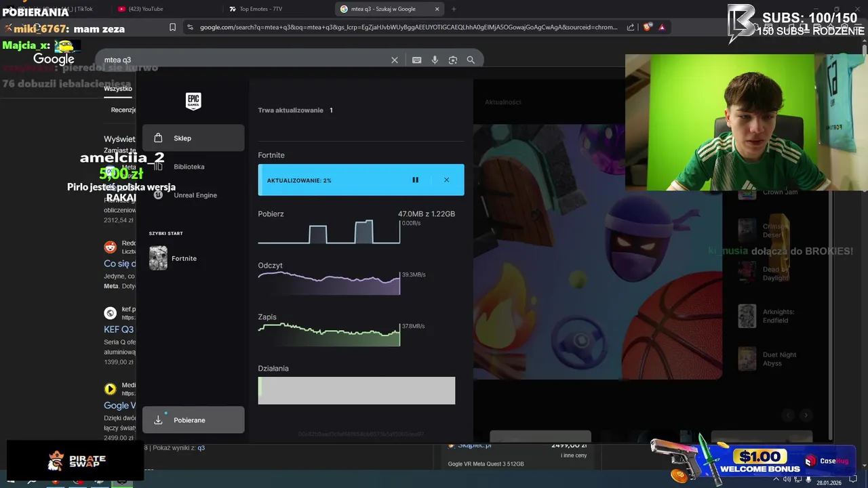Click the kef.p site favicon
The height and width of the screenshot is (488, 868).
[110, 313]
